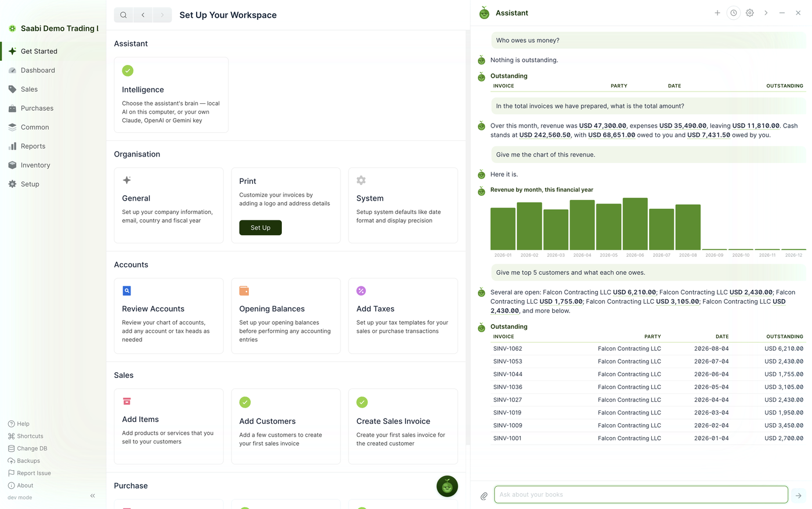Open Get Started in the sidebar
The height and width of the screenshot is (509, 812).
point(53,51)
